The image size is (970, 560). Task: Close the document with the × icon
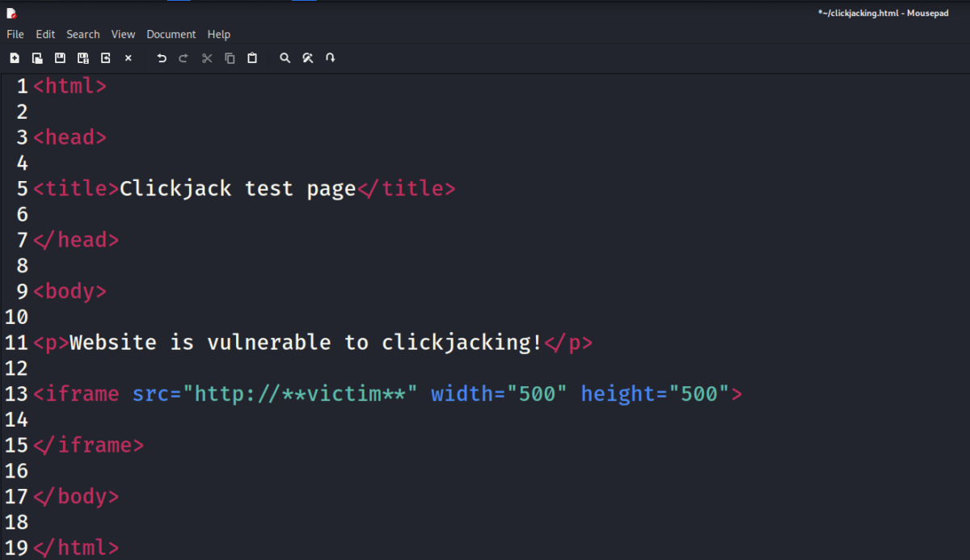tap(128, 57)
